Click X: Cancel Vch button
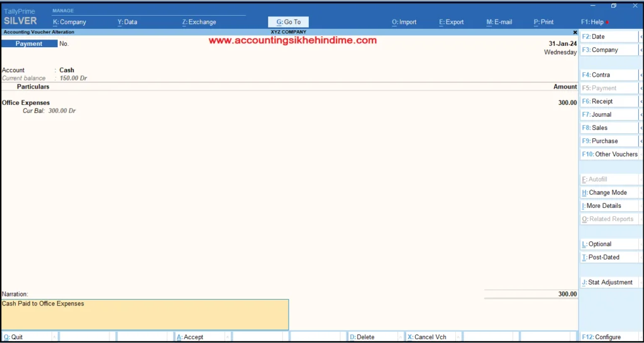This screenshot has width=644, height=343. (430, 337)
